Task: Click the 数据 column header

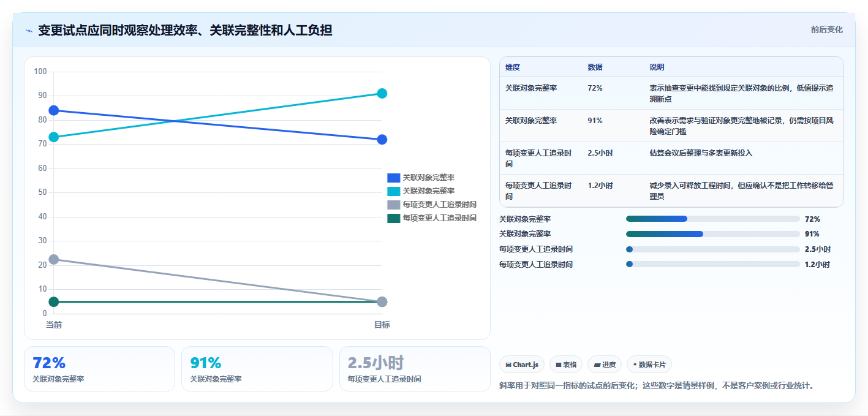Action: click(595, 67)
